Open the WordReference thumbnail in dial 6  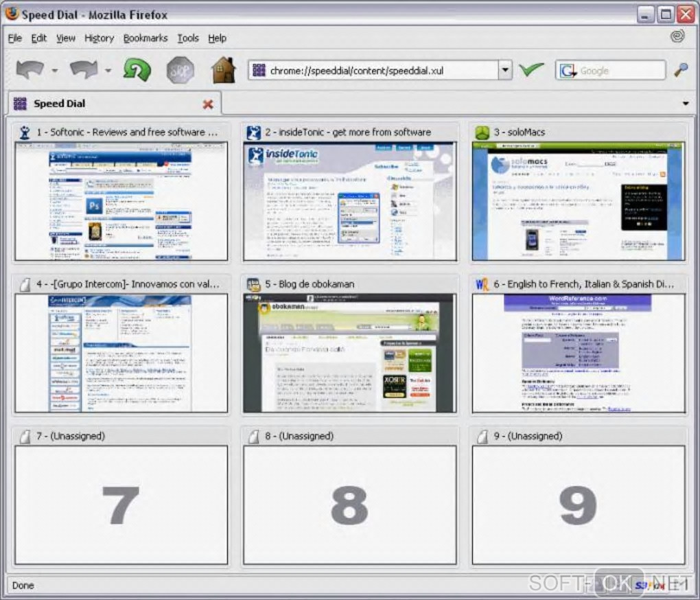coord(579,353)
